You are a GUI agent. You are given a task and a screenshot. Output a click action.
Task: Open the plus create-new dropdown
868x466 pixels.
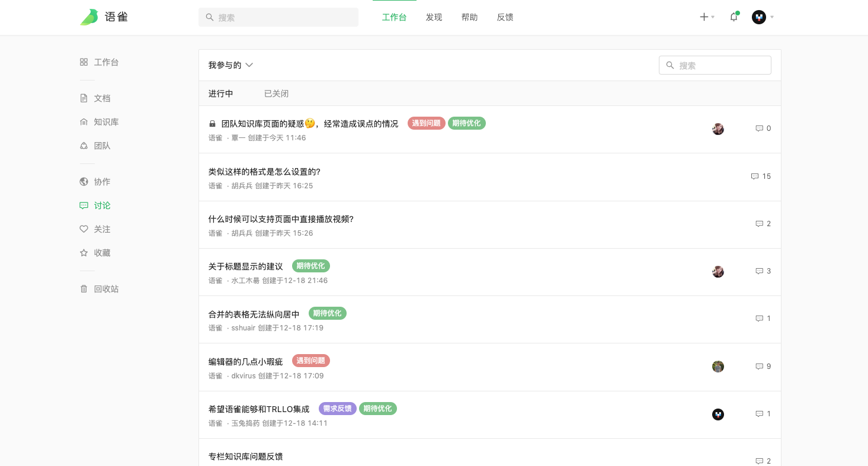pyautogui.click(x=706, y=17)
